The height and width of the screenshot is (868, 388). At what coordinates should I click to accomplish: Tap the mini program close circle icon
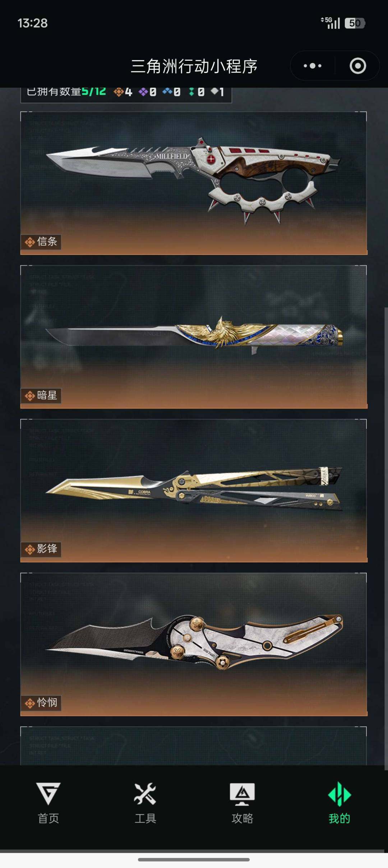click(x=357, y=66)
